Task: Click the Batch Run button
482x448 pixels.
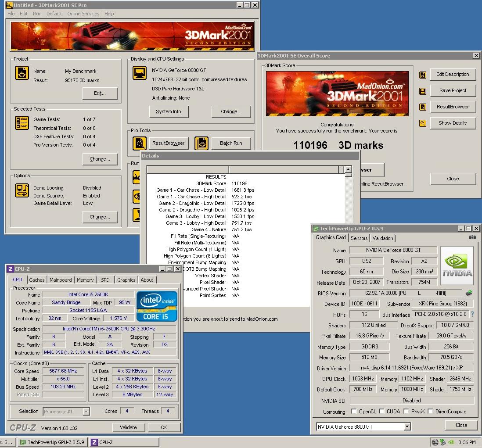Action: [x=231, y=143]
